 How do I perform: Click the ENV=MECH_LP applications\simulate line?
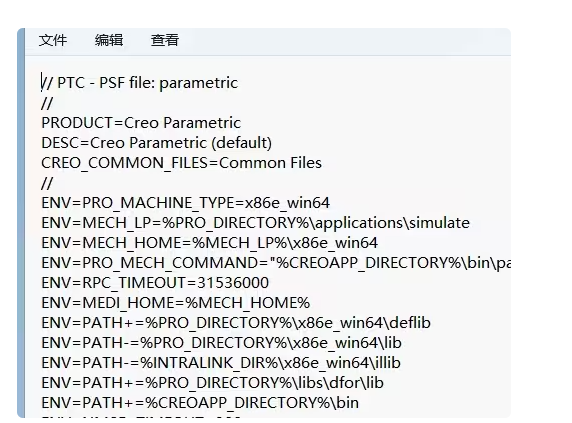point(255,223)
